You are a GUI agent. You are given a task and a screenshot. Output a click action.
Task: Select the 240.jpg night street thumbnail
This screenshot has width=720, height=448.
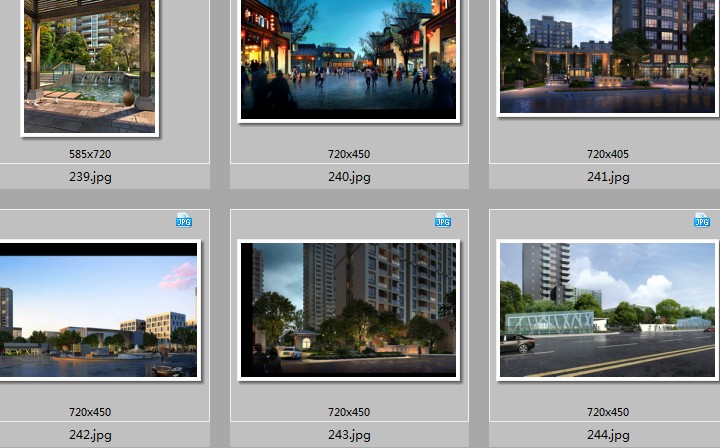349,60
